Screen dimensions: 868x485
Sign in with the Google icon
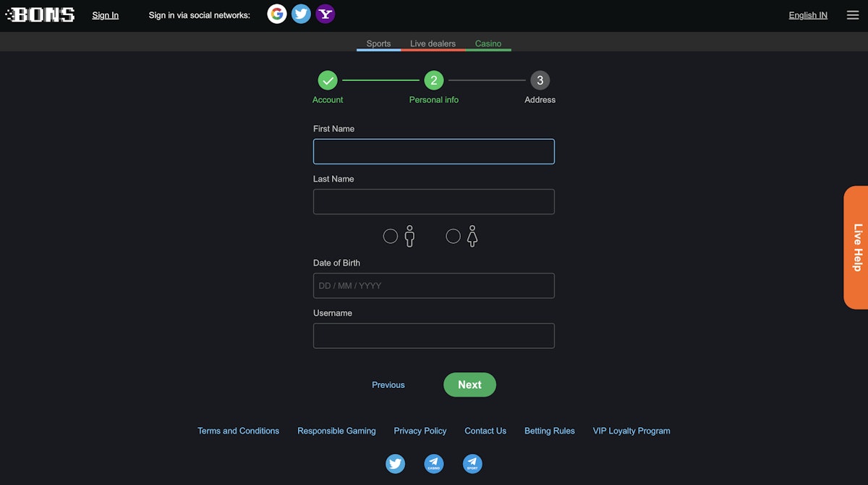(277, 14)
